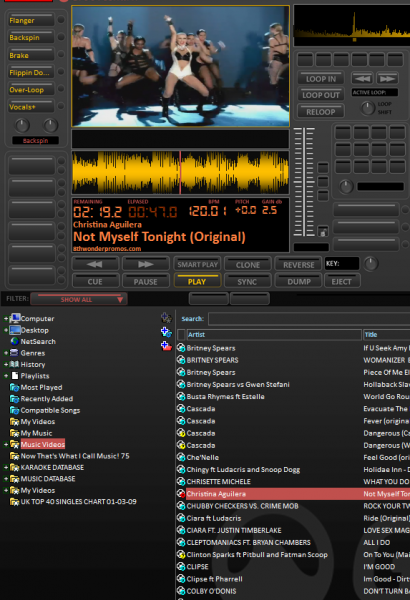Click the add favorite folder icon beside Computer
410x600 pixels.
click(166, 318)
